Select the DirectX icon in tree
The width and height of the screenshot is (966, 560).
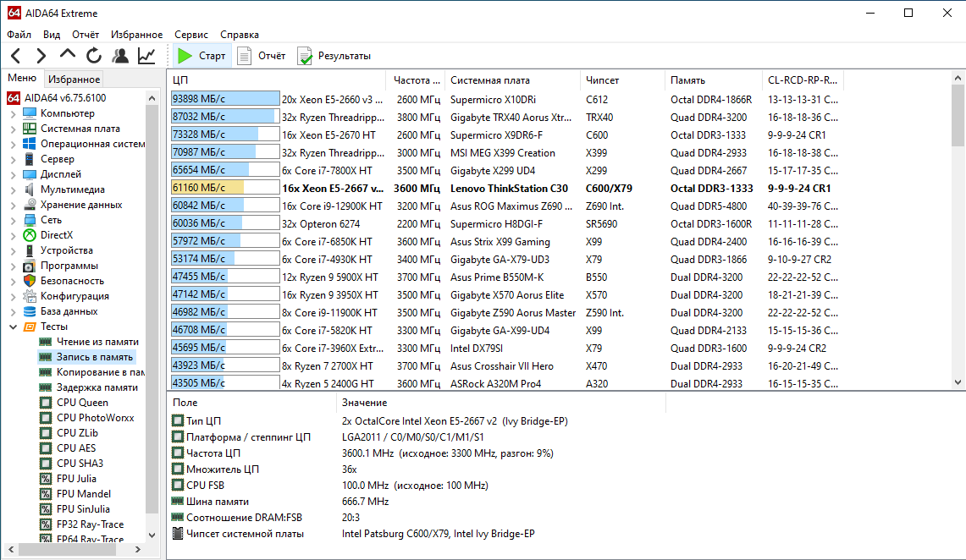(x=30, y=235)
